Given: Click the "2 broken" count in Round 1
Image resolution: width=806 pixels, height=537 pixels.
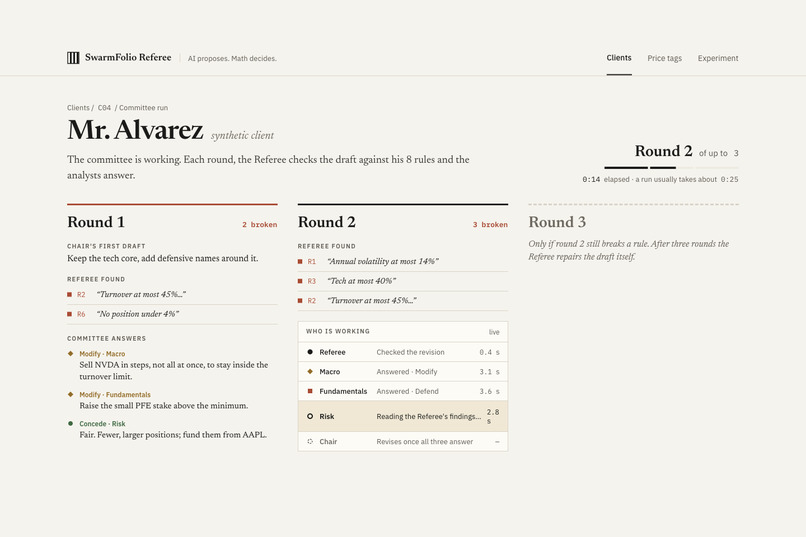Looking at the screenshot, I should pos(260,225).
